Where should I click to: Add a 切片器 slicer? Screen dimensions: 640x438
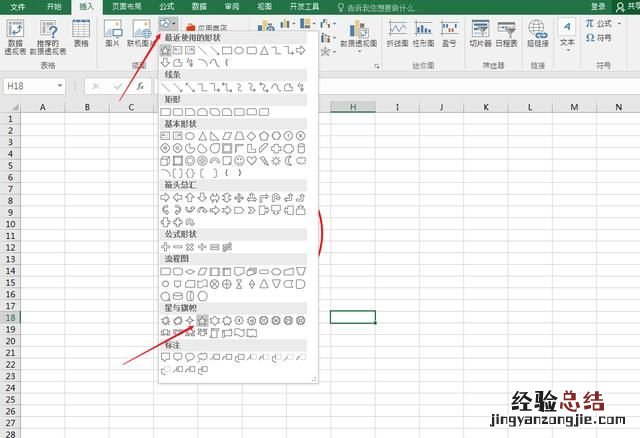click(480, 34)
